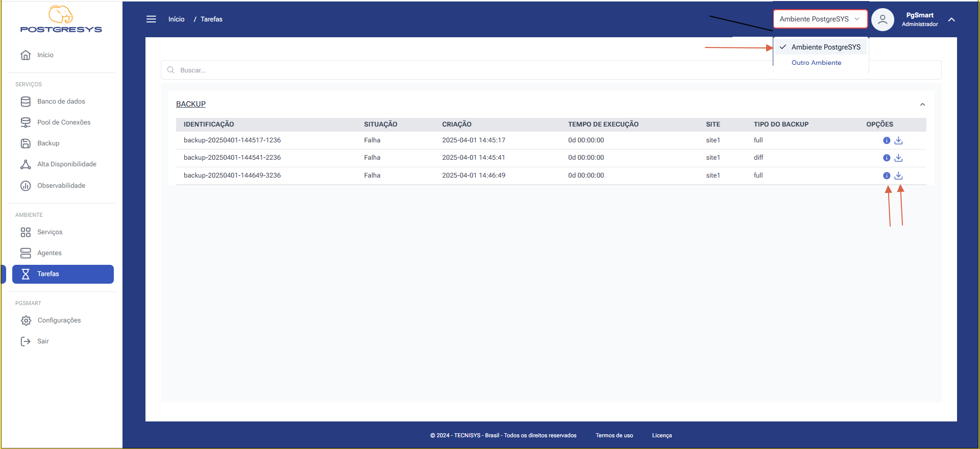Download log for backup-20250401-144649-3236
980x449 pixels.
click(x=899, y=176)
